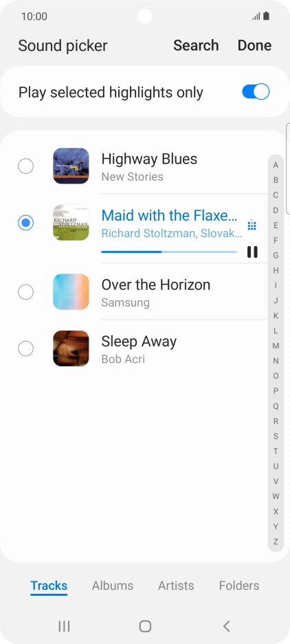This screenshot has width=290, height=644.
Task: Pause the Maid with the Flaxen track
Action: [x=252, y=252]
